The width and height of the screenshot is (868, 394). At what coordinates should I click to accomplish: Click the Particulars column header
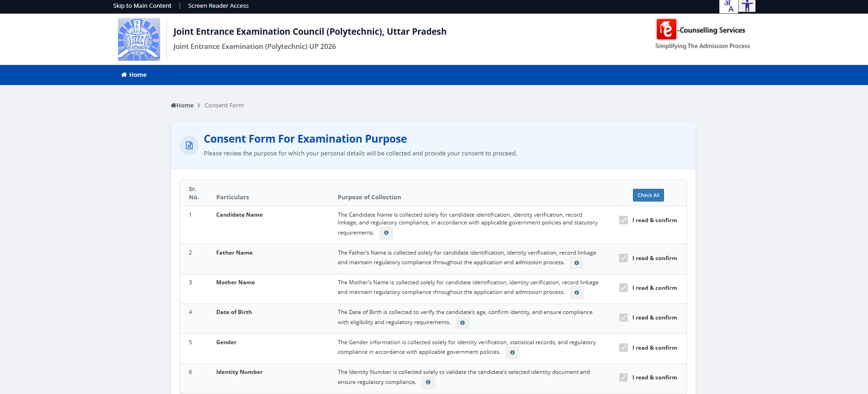232,197
